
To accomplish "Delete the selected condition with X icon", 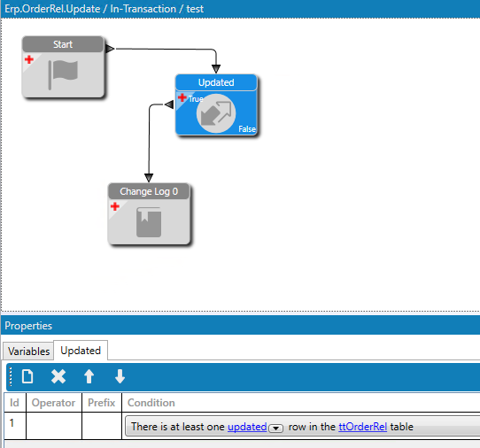I will tap(58, 376).
